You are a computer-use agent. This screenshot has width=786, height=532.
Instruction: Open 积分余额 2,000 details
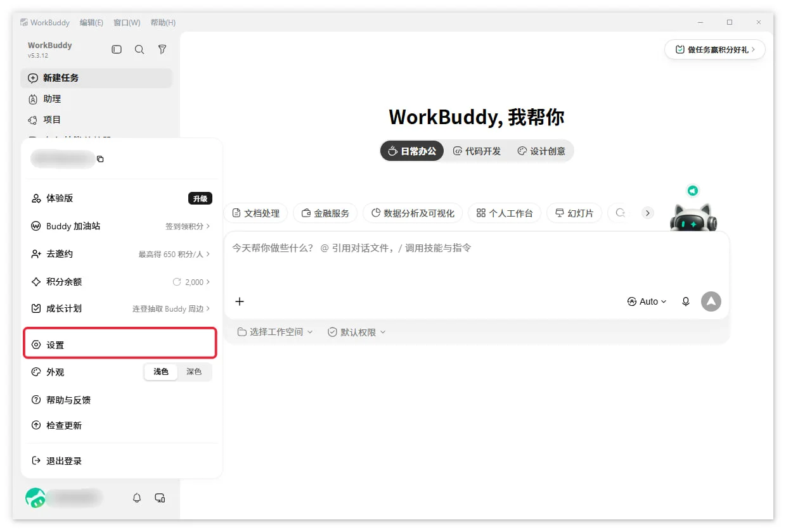[x=121, y=282]
